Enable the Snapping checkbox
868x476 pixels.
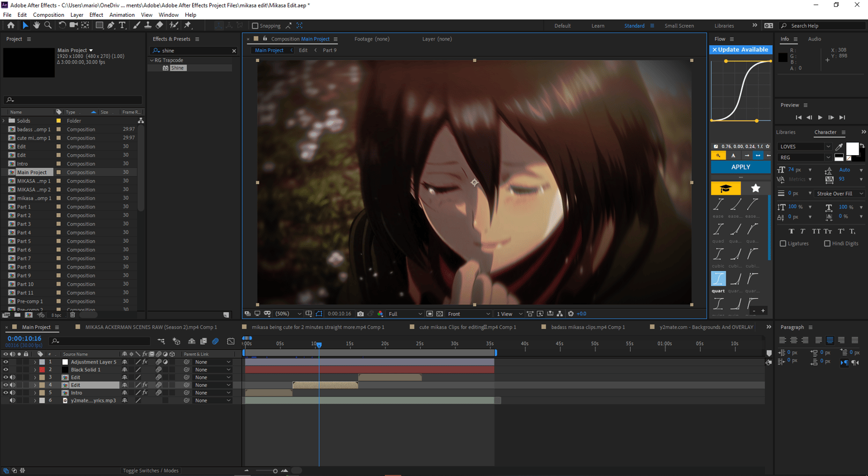255,25
